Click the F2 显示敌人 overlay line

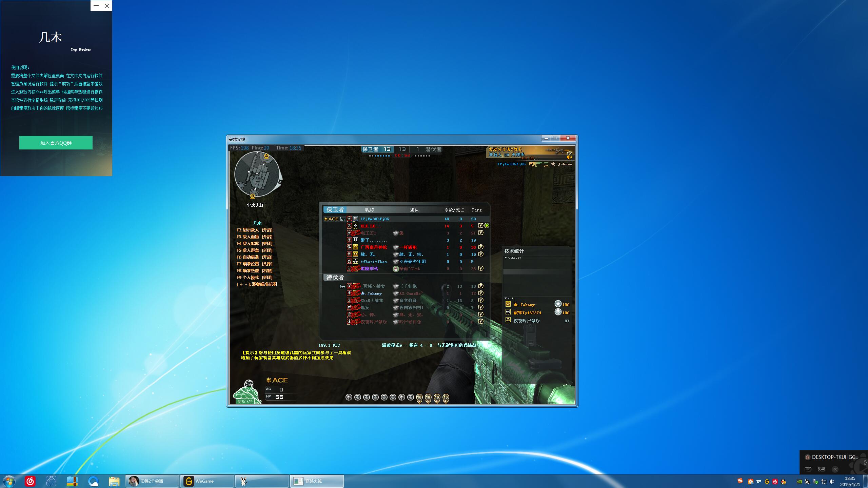254,230
